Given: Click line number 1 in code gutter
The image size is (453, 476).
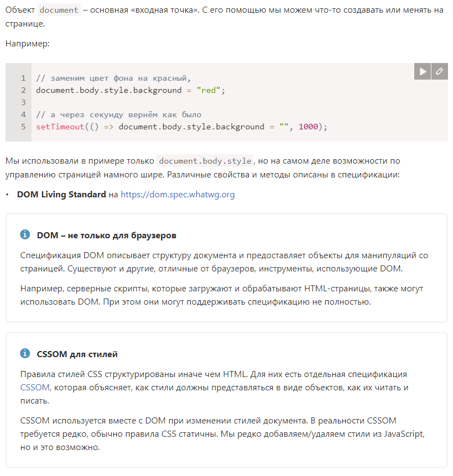Looking at the screenshot, I should (23, 79).
